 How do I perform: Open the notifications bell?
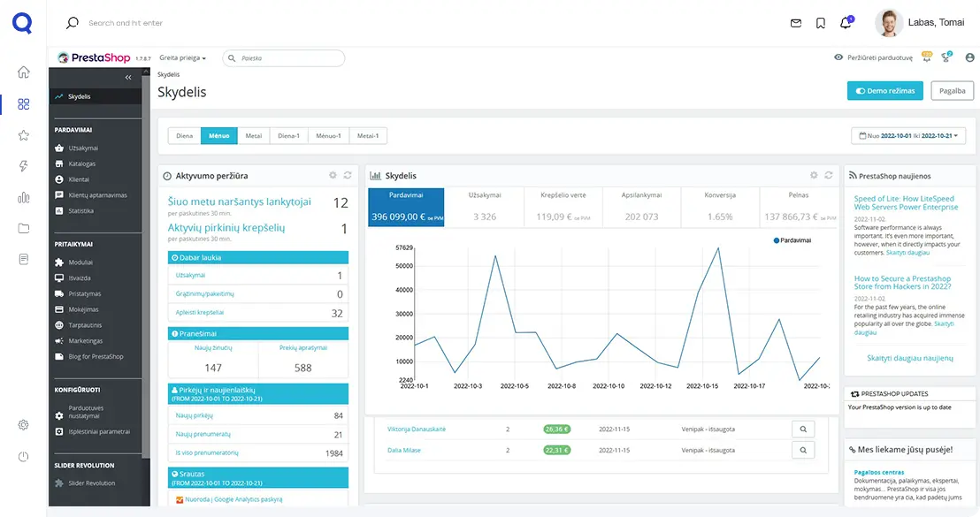pyautogui.click(x=846, y=22)
